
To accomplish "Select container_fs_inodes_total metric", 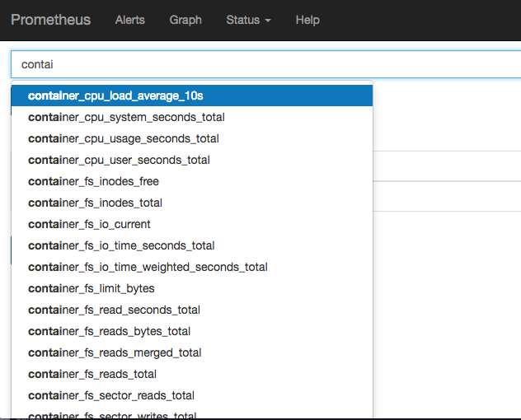I will (95, 203).
